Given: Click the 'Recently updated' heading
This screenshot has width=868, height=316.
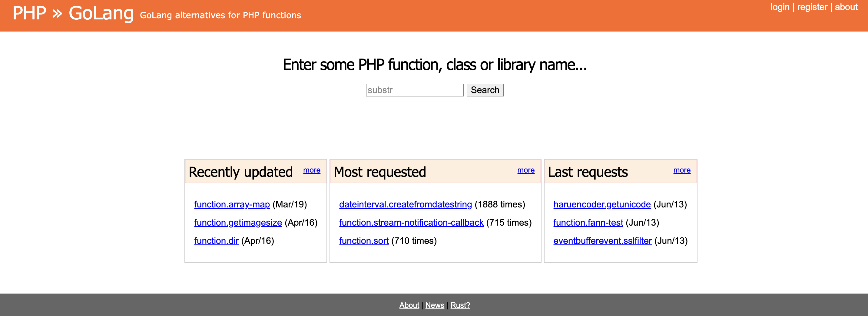Looking at the screenshot, I should tap(240, 172).
